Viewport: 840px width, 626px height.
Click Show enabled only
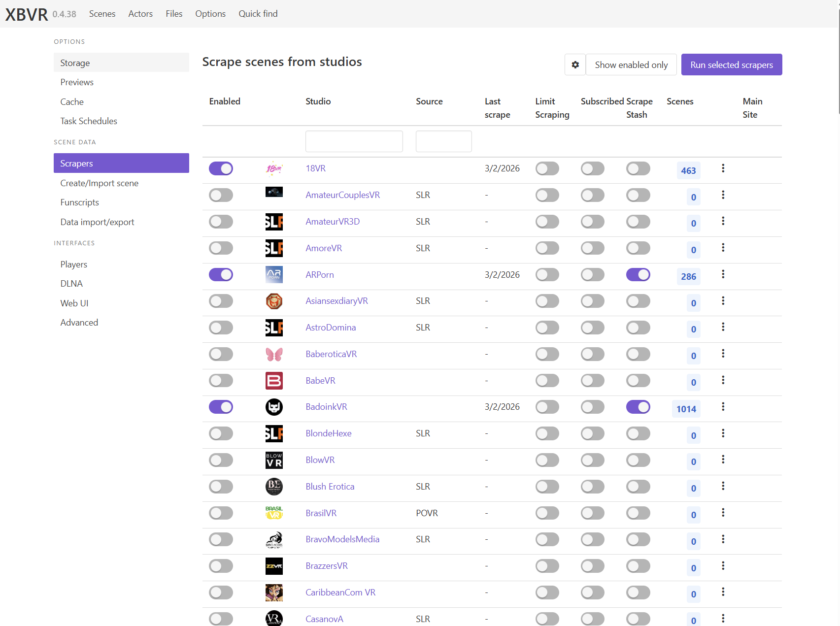click(631, 65)
